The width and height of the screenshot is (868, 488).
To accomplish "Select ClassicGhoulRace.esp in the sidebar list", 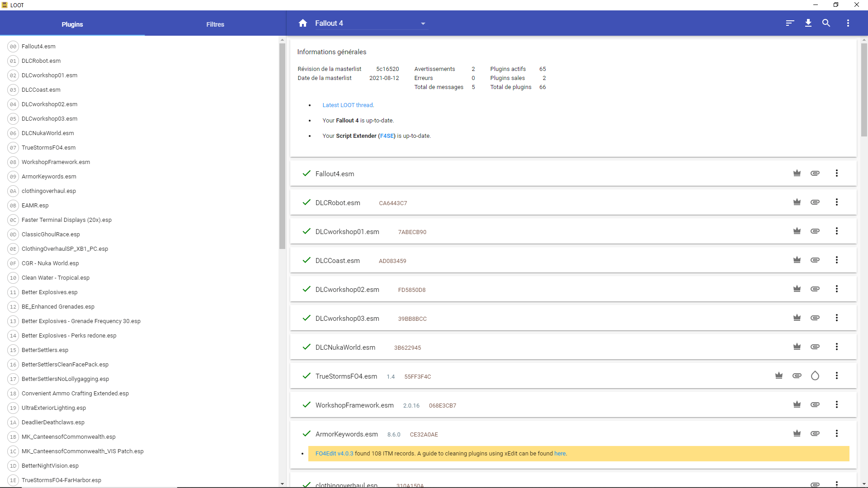I will (140, 235).
